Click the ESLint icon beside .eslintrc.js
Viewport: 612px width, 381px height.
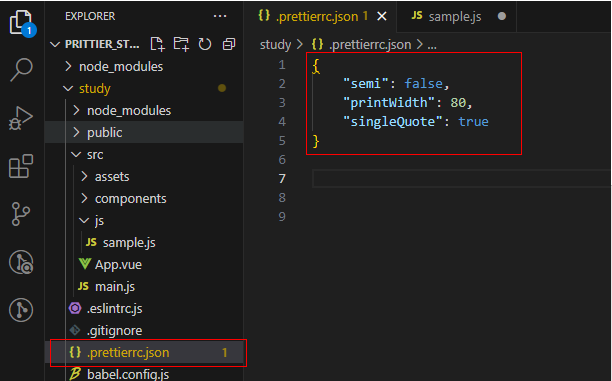(75, 308)
